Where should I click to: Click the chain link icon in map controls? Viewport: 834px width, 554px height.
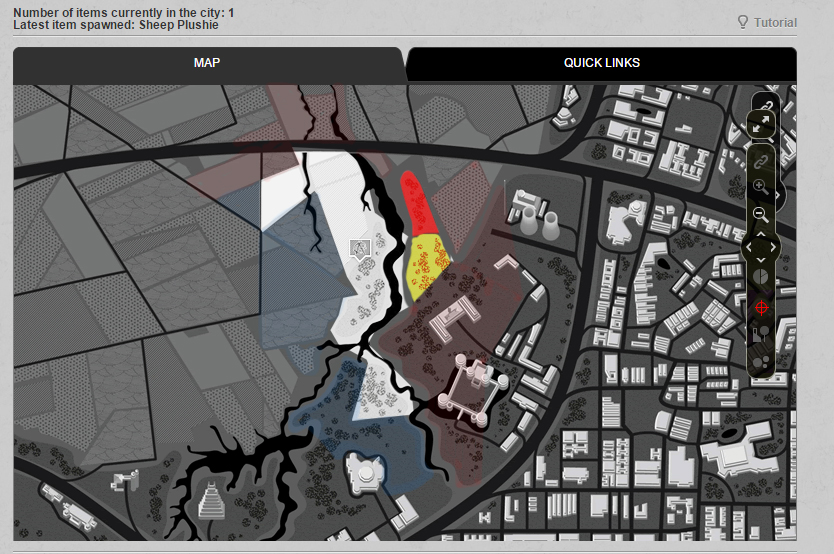(761, 162)
